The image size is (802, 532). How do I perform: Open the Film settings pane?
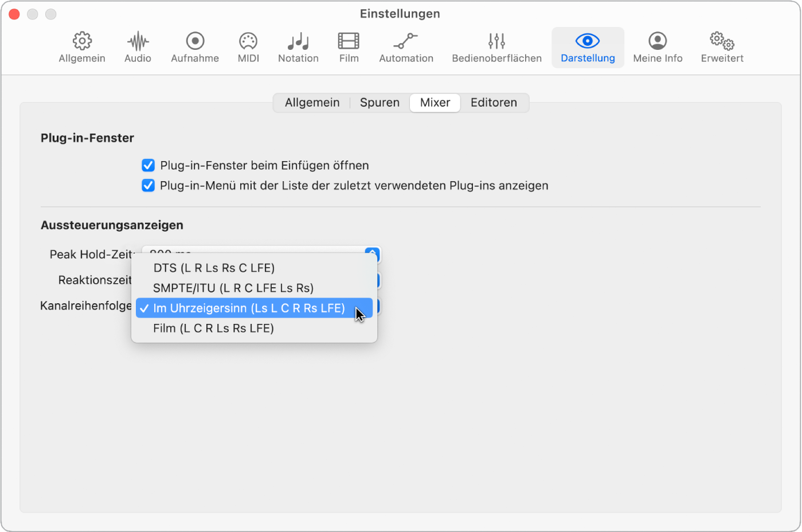pos(349,47)
